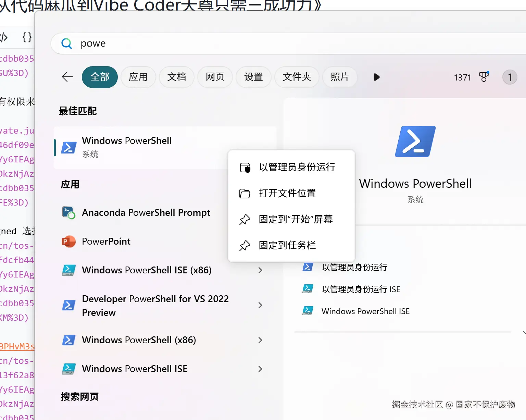The height and width of the screenshot is (420, 526).
Task: Click icon beside 以管理员身份运行 ISE
Action: [308, 289]
